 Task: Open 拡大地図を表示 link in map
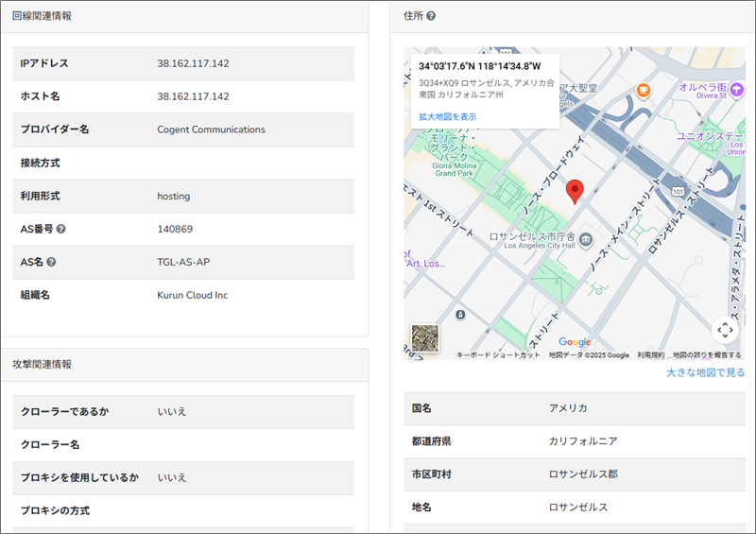pyautogui.click(x=448, y=116)
